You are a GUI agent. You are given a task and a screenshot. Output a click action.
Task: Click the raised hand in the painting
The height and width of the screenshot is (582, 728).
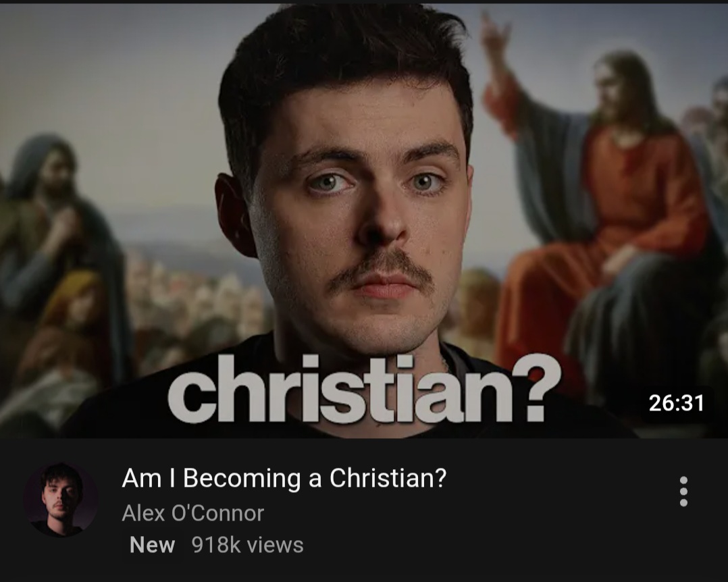496,35
